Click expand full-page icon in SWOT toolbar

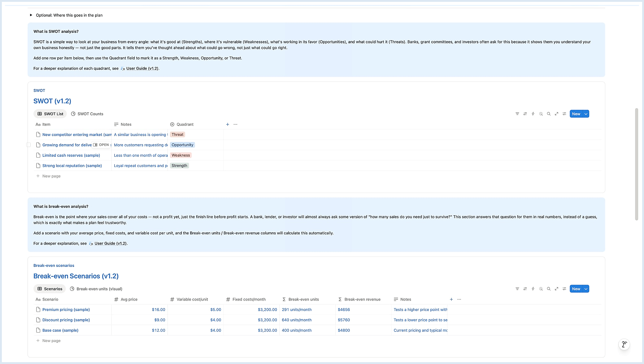(556, 114)
